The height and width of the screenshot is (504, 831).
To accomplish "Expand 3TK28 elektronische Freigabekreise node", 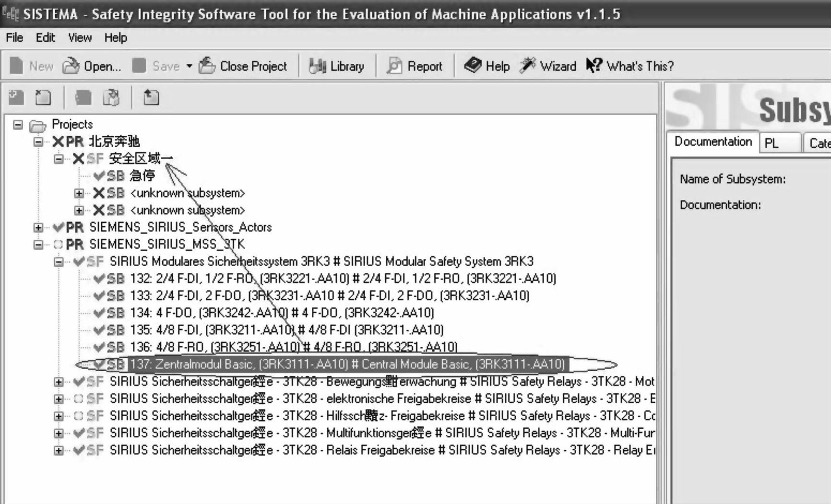I will (x=59, y=399).
